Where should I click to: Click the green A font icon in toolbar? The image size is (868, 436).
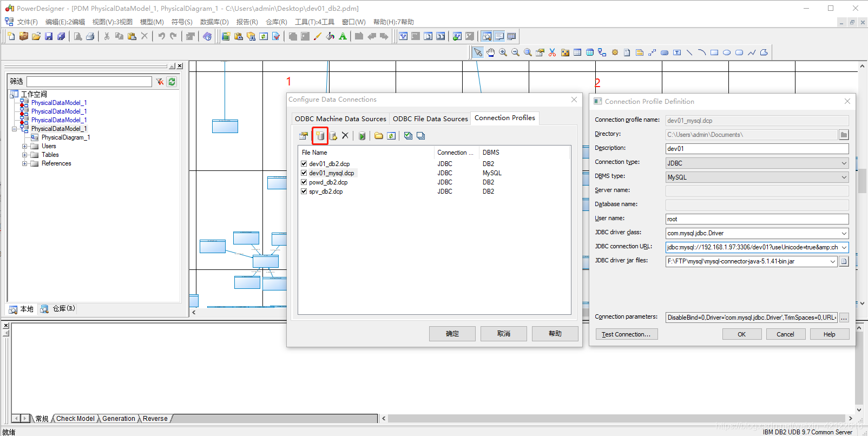343,36
